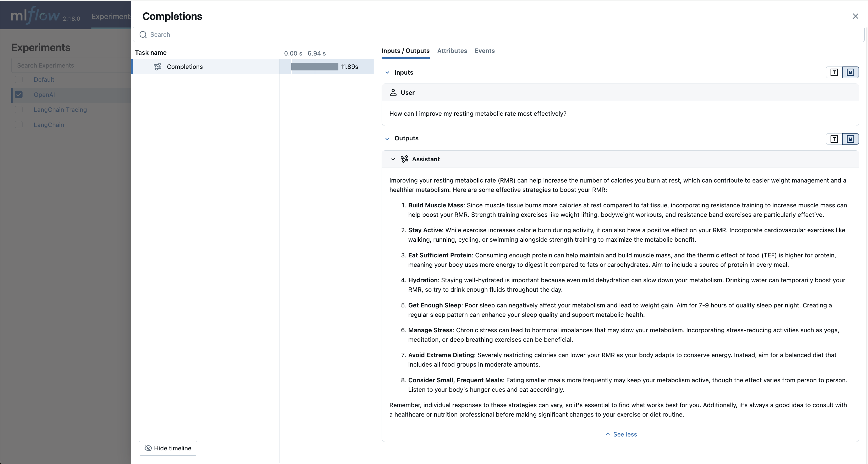Viewport: 868px width, 464px height.
Task: Switch to Inputs / Outputs tab
Action: click(x=405, y=51)
